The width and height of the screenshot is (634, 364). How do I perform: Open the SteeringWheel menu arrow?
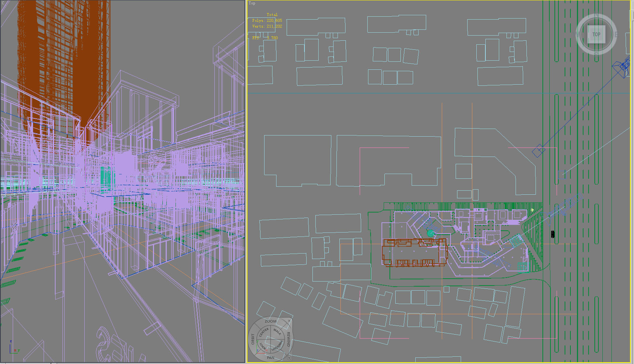(x=289, y=357)
